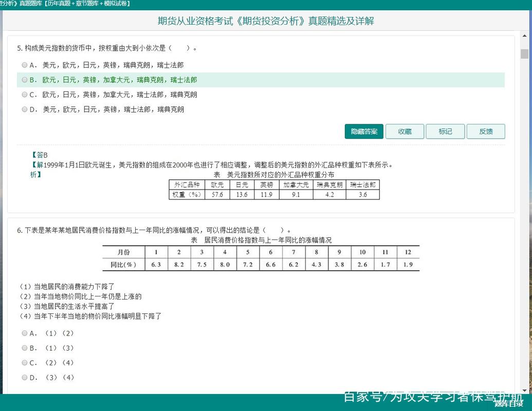This screenshot has height=411, width=532.
Task: Select radio option B for question 6
Action: point(24,348)
